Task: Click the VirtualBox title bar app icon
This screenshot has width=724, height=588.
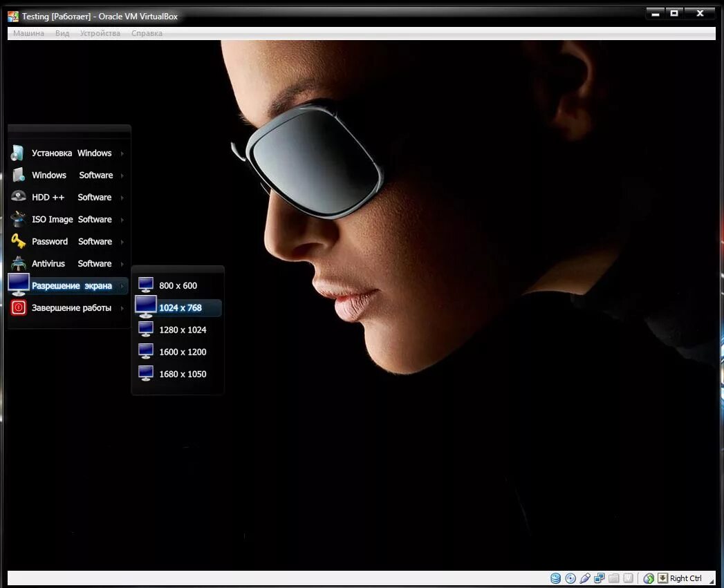Action: click(x=13, y=17)
